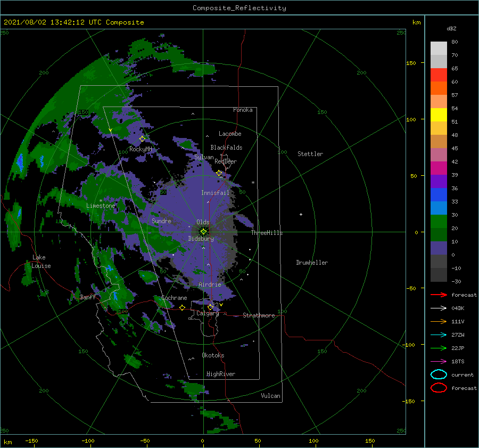Click the 80 dBZ light gray swatch
The width and height of the screenshot is (479, 448).
(439, 48)
